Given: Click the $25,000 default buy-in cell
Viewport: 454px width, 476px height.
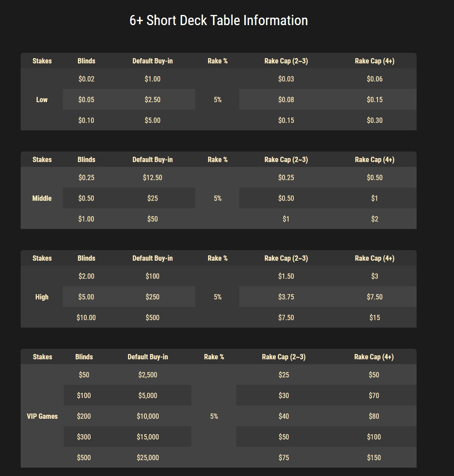Looking at the screenshot, I should coord(148,458).
